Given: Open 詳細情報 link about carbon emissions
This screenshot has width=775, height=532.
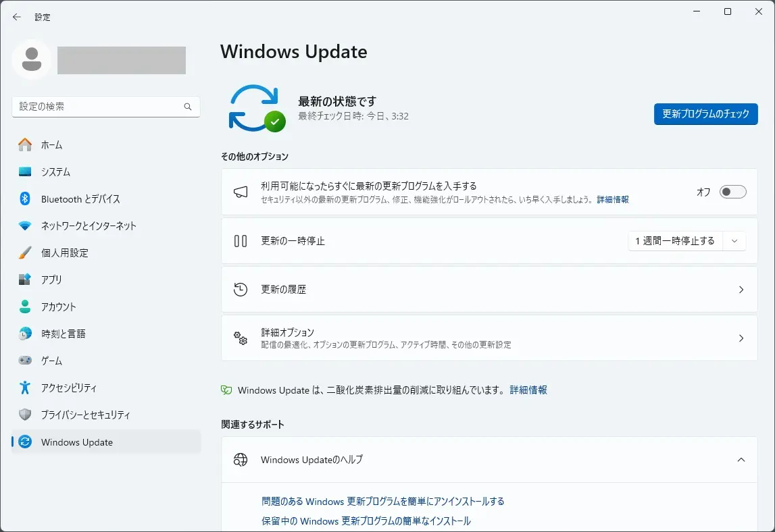Looking at the screenshot, I should (x=528, y=390).
